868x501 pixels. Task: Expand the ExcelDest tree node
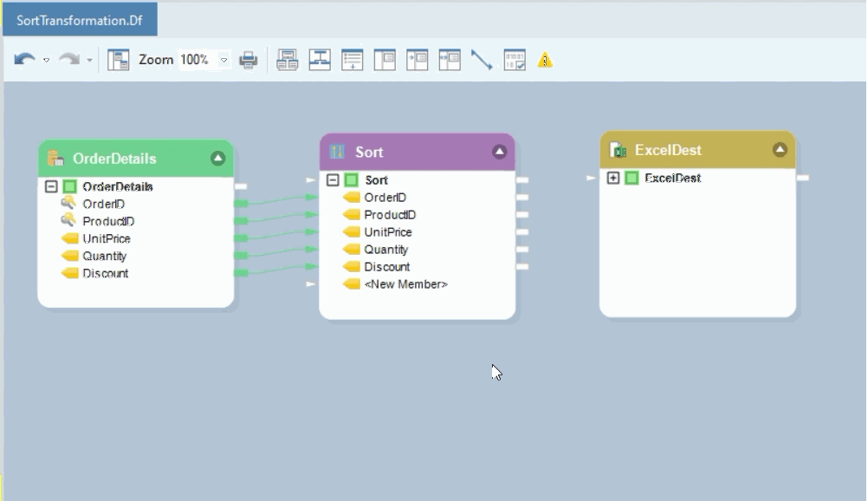point(613,178)
